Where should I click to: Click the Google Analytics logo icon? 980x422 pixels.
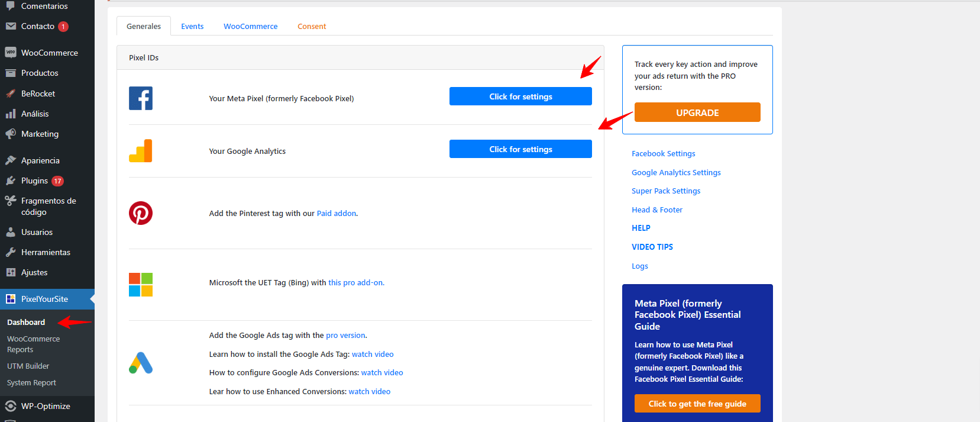click(141, 151)
